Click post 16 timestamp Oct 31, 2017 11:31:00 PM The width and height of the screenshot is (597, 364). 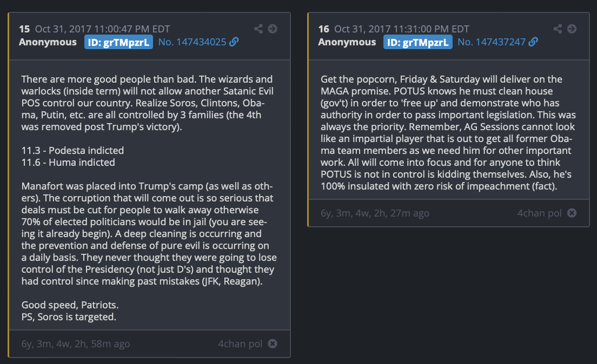(x=403, y=29)
